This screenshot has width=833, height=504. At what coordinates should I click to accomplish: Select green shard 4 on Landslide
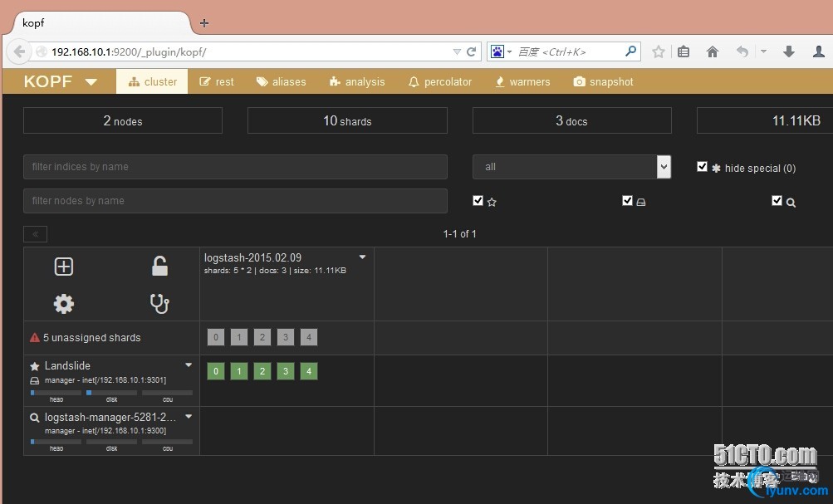309,371
